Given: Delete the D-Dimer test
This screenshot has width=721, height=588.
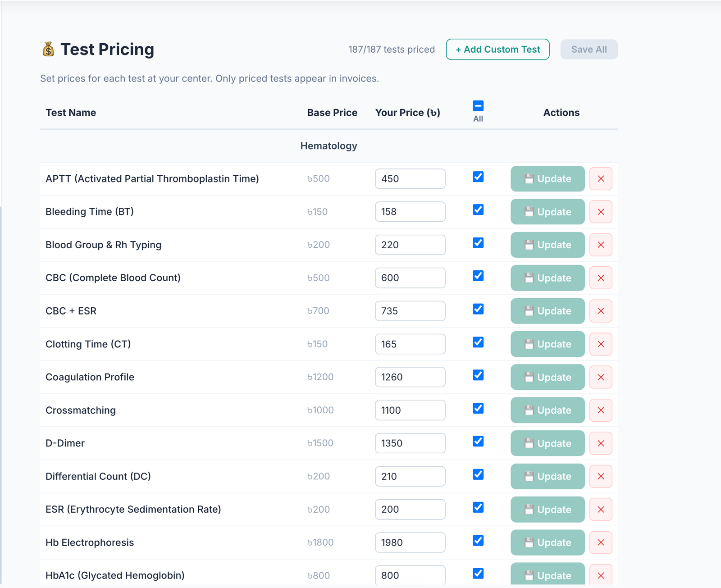Looking at the screenshot, I should (601, 443).
